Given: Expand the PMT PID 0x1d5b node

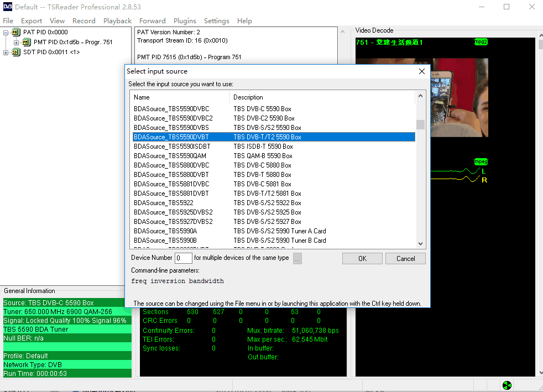Looking at the screenshot, I should point(17,43).
